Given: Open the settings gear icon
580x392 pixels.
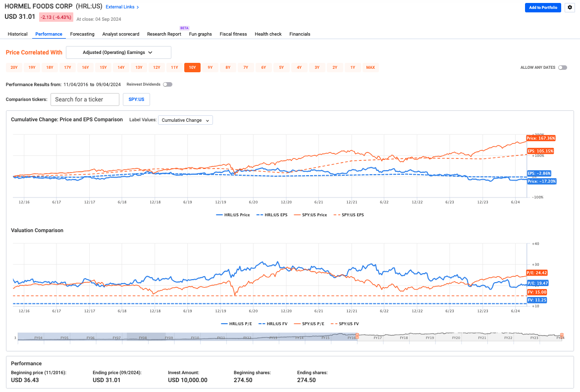Looking at the screenshot, I should click(x=569, y=7).
